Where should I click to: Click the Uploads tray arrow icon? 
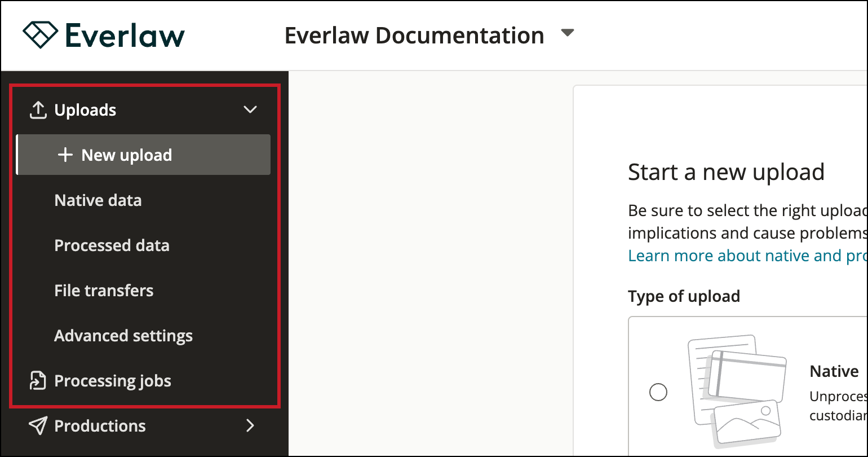coord(38,111)
